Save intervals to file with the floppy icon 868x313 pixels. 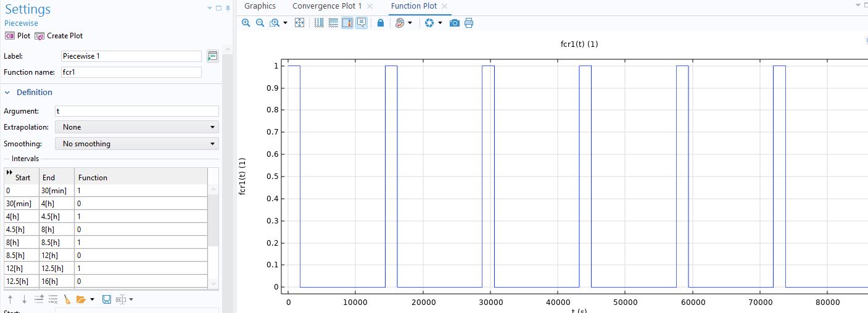[x=106, y=299]
